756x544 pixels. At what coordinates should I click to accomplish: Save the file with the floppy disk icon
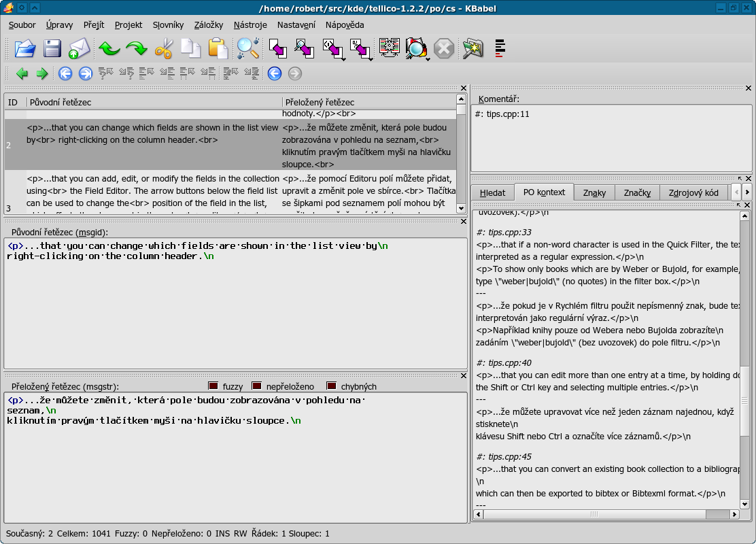(x=52, y=48)
